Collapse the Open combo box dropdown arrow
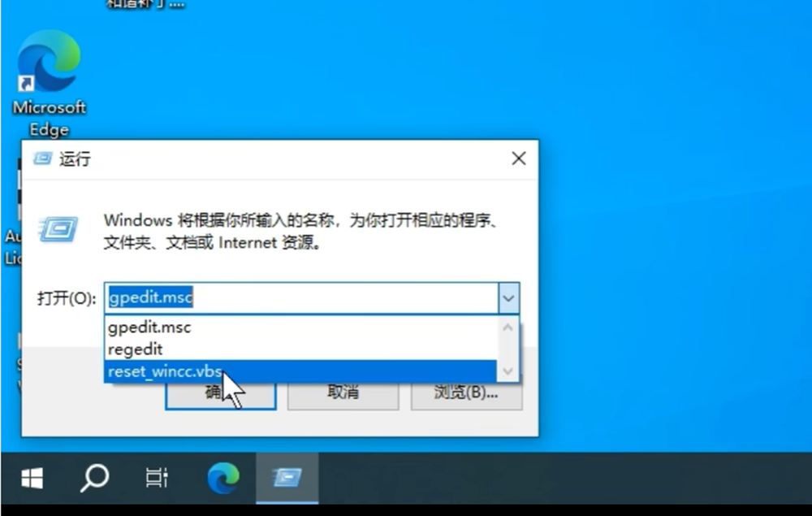Screen dimensions: 812x516 [x=508, y=298]
